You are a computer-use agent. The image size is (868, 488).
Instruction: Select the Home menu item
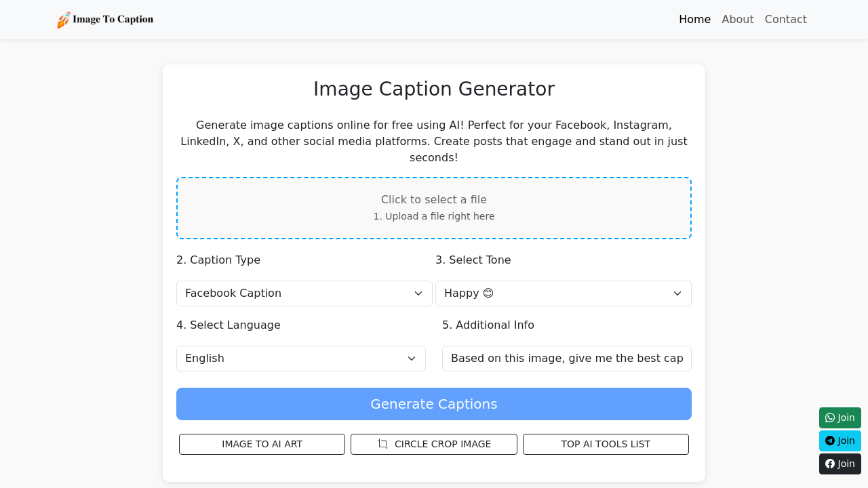point(694,19)
